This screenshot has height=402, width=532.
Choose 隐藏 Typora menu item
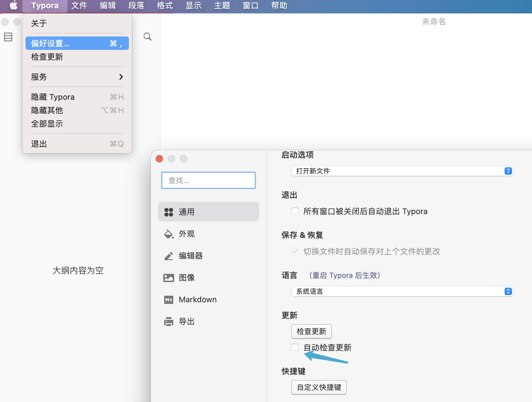click(x=77, y=97)
